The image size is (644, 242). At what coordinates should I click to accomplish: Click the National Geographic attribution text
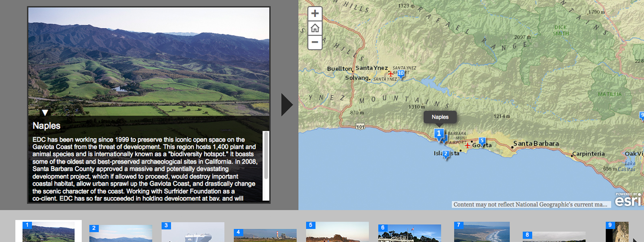coord(530,204)
